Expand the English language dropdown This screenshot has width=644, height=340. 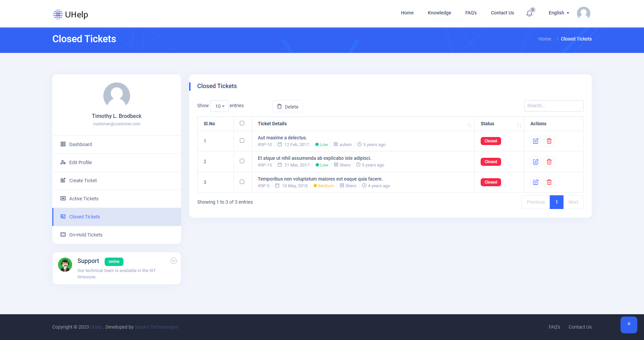(x=558, y=13)
